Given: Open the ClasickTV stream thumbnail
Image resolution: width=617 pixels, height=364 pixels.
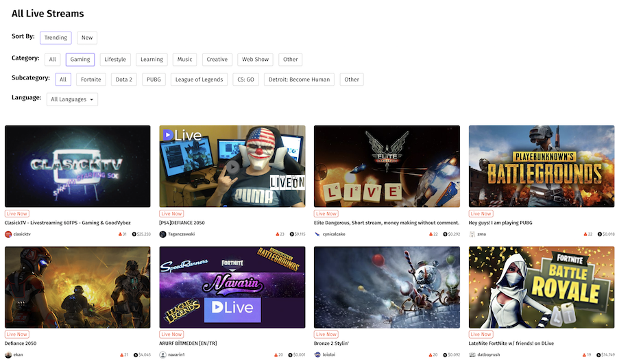Looking at the screenshot, I should click(x=77, y=167).
